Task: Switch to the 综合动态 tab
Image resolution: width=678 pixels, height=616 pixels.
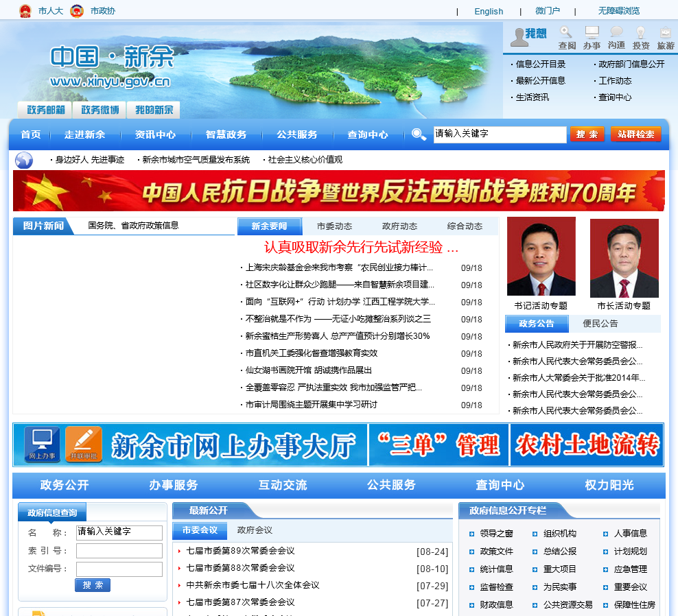Action: [x=465, y=226]
